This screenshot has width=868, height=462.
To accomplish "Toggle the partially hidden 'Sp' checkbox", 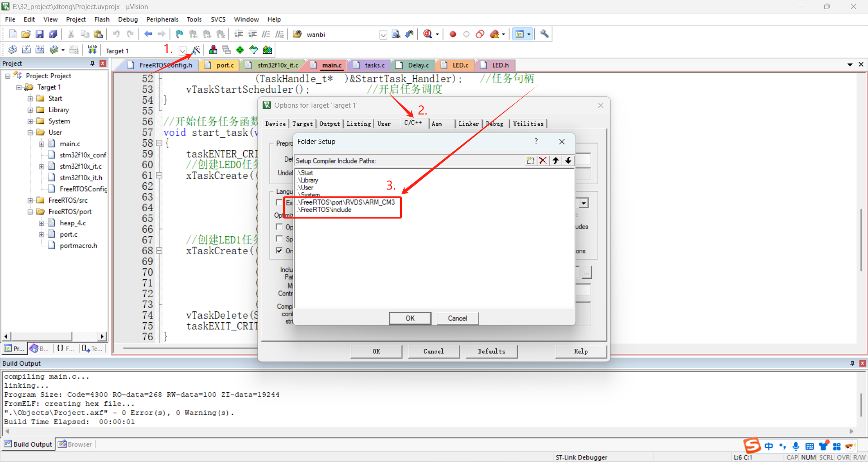I will 279,238.
